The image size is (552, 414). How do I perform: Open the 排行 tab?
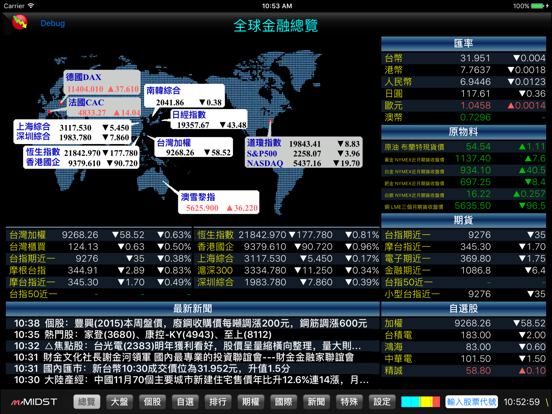click(x=218, y=402)
